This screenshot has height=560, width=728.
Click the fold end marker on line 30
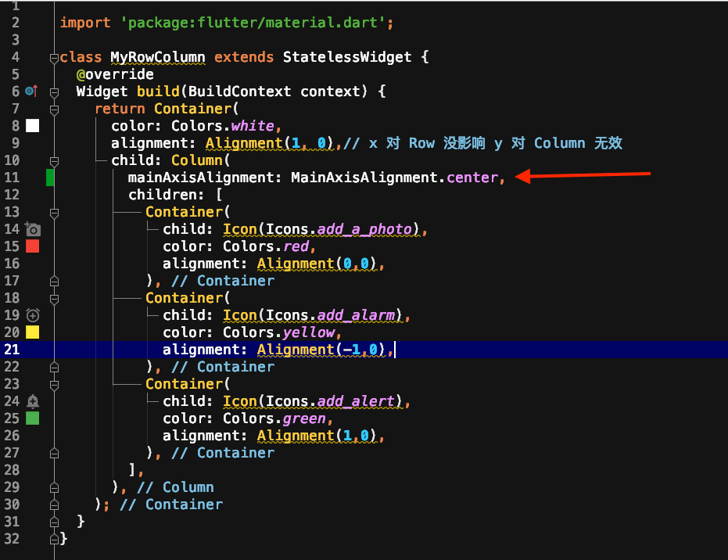pos(54,504)
